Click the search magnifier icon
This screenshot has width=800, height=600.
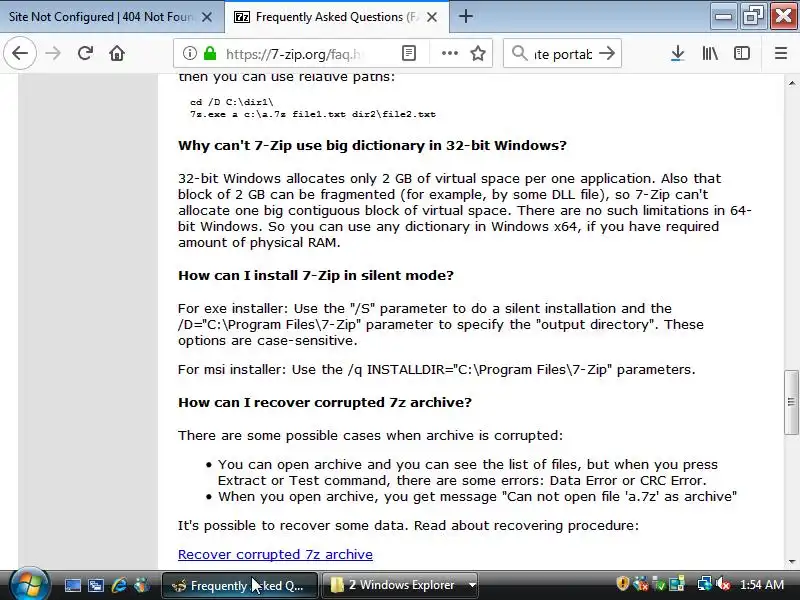pos(519,53)
